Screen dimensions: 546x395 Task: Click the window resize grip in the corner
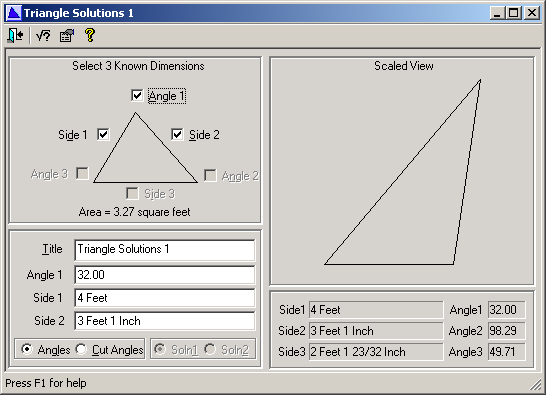(x=535, y=385)
